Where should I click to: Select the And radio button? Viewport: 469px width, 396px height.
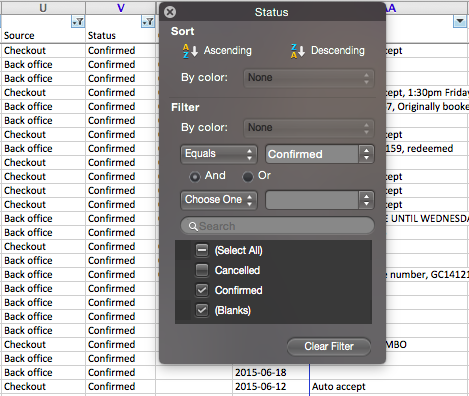[x=195, y=176]
